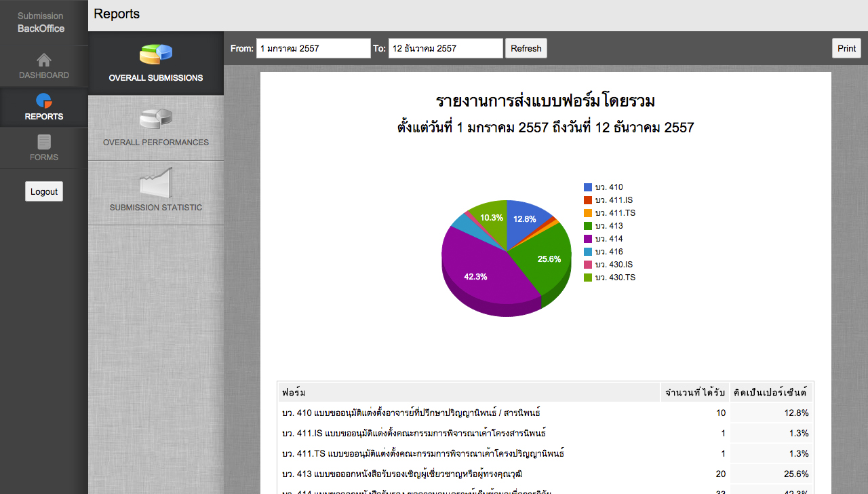Click the Logout button
868x494 pixels.
point(44,191)
